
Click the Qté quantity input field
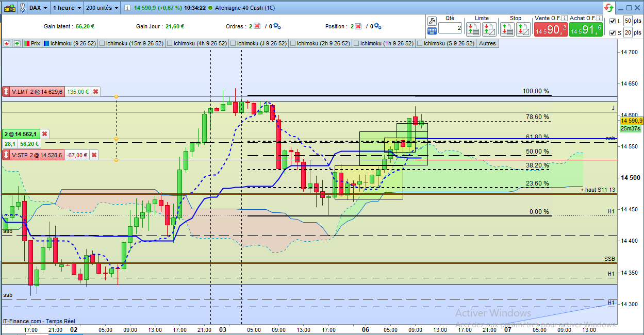450,28
